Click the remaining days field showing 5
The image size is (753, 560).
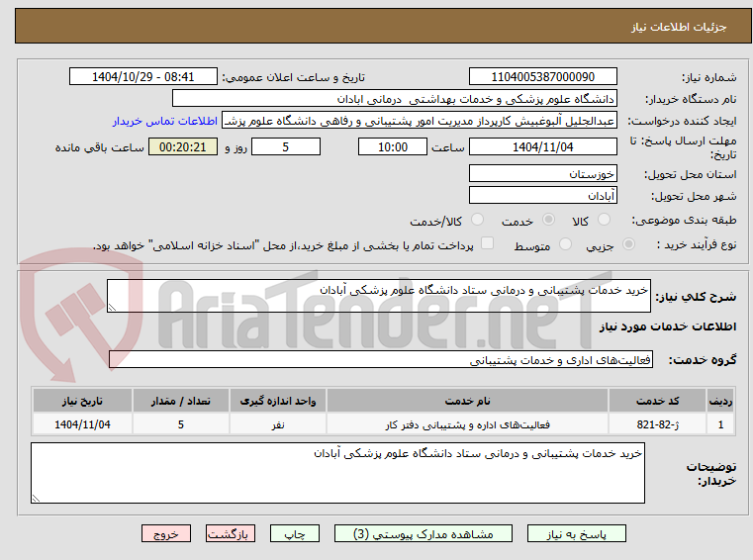coord(286,147)
